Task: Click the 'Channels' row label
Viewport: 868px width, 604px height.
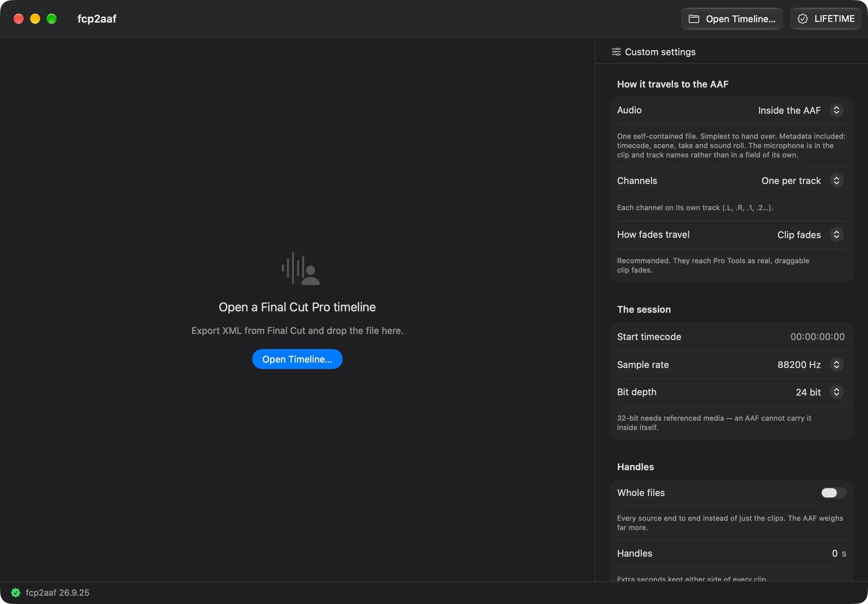Action: tap(637, 180)
